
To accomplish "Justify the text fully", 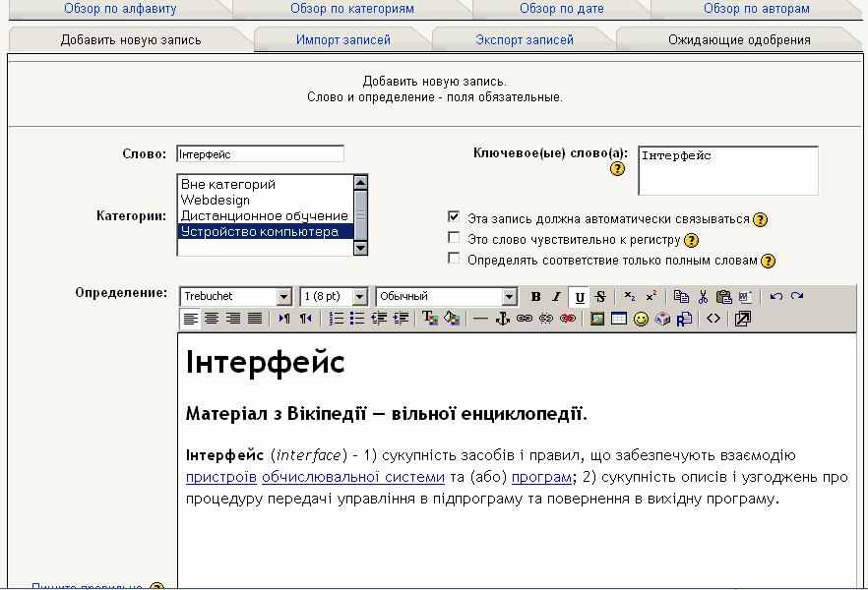I will [x=255, y=319].
